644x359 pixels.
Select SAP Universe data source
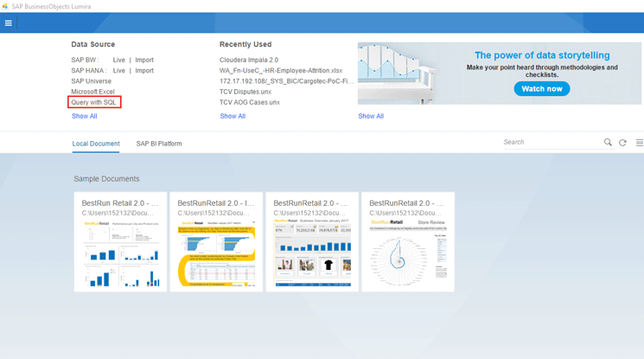click(x=91, y=81)
